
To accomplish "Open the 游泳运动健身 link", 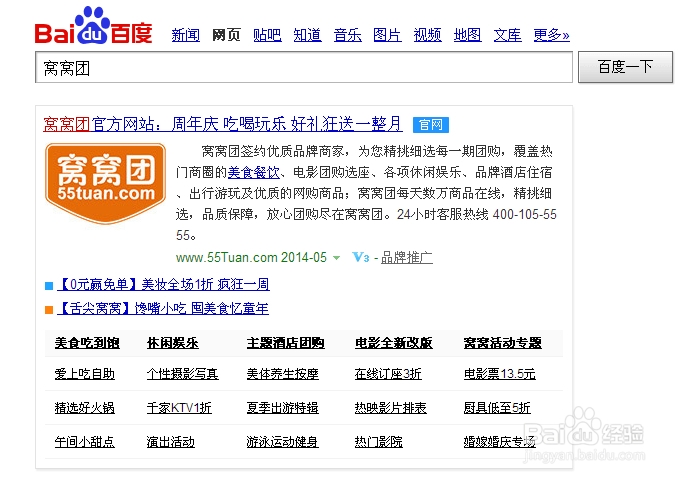I will tap(282, 442).
